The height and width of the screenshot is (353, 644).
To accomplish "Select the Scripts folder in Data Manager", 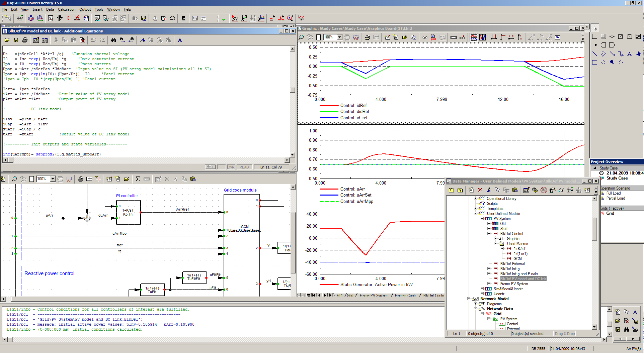I will pos(492,204).
